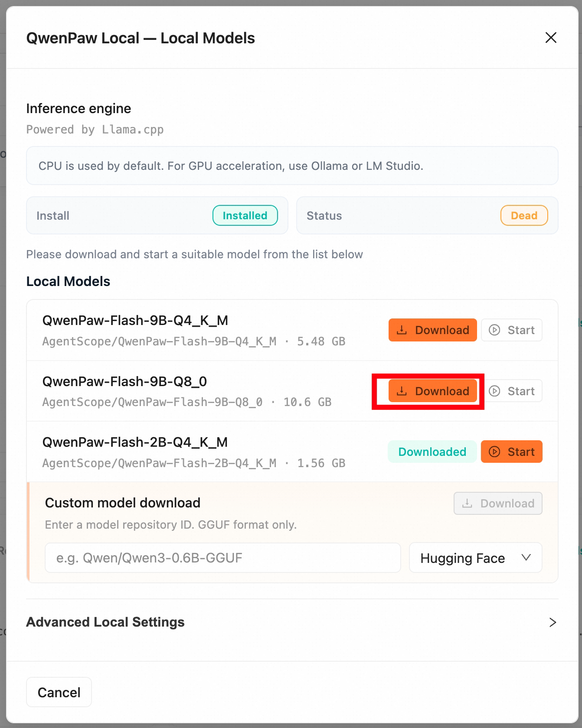Click the Advanced Local Settings chevron arrow
The image size is (582, 728).
click(x=553, y=622)
